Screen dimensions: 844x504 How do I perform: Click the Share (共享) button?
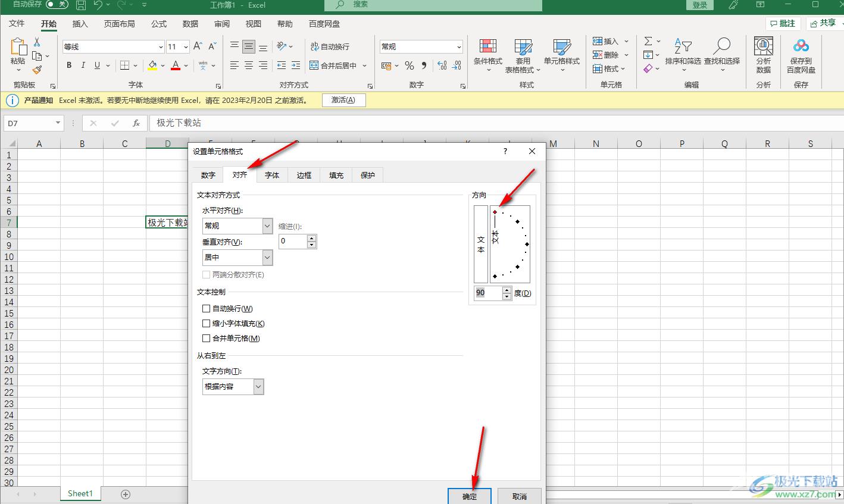pos(824,23)
